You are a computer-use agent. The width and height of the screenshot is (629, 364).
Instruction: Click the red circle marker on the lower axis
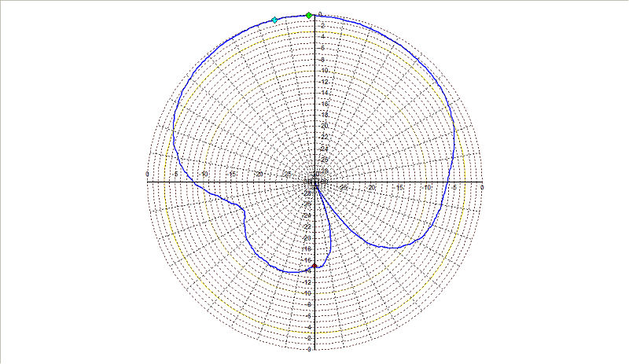pyautogui.click(x=314, y=266)
